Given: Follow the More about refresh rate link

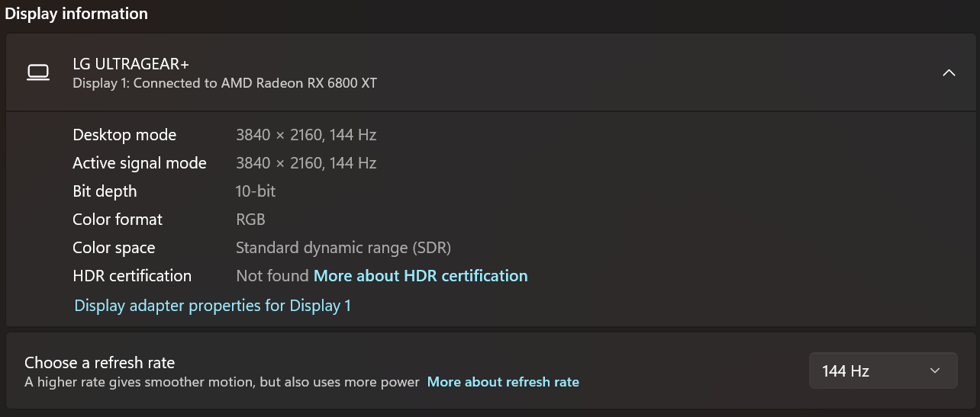Looking at the screenshot, I should coord(503,382).
